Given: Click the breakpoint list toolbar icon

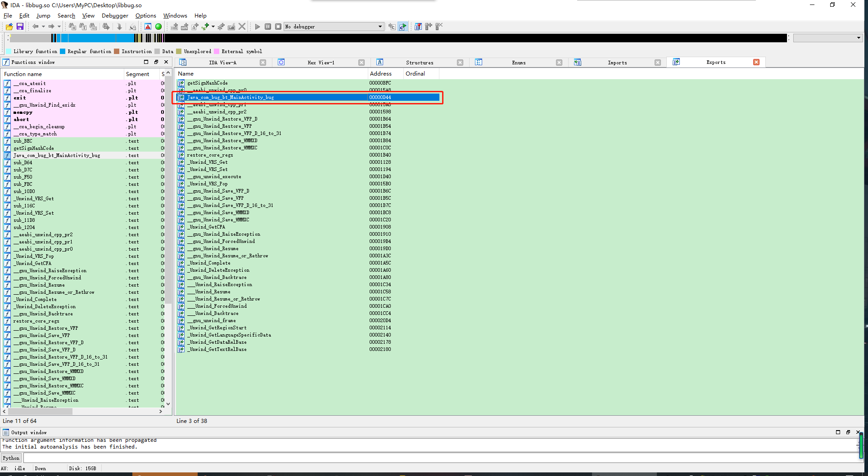Looking at the screenshot, I should (418, 27).
